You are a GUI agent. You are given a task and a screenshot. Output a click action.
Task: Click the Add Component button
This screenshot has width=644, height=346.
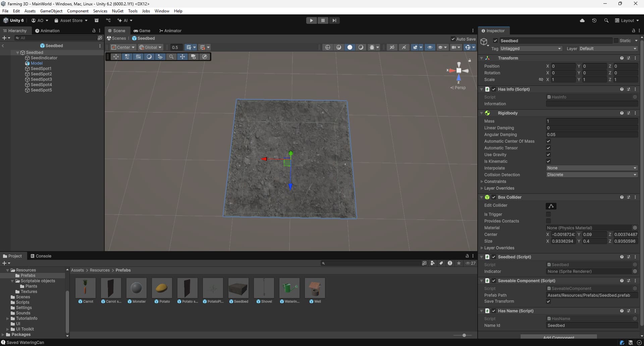pos(558,337)
